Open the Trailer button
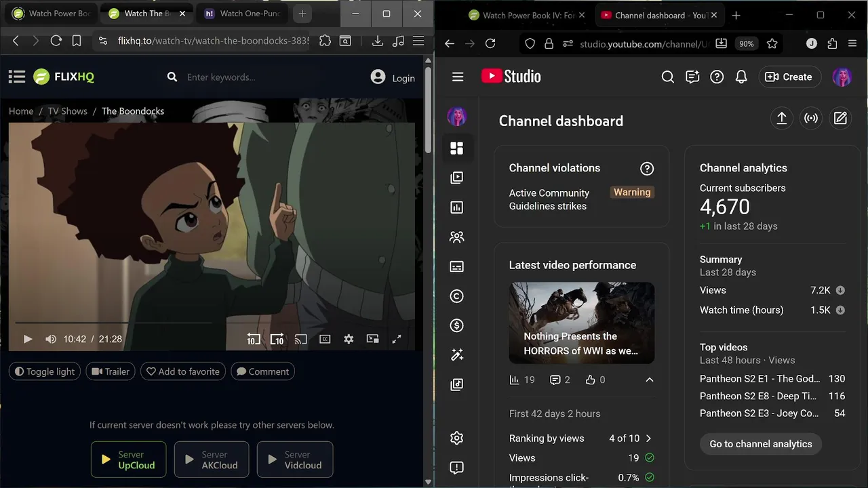The image size is (868, 488). click(111, 371)
